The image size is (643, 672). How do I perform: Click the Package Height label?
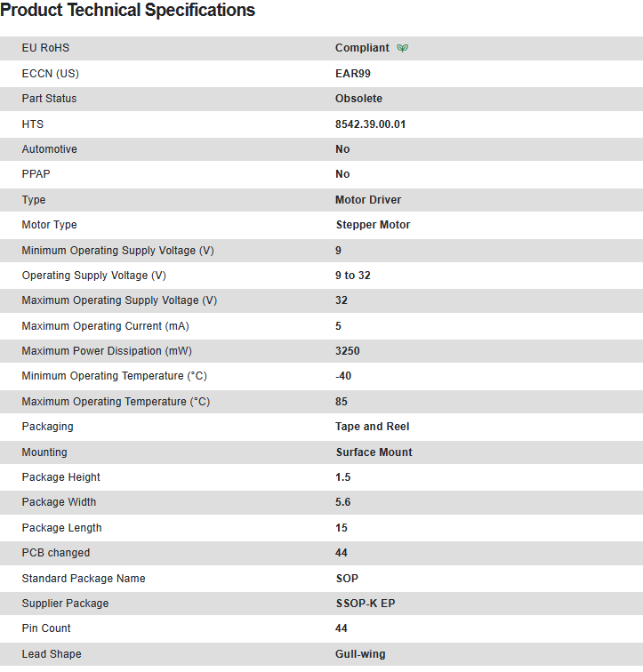(61, 477)
